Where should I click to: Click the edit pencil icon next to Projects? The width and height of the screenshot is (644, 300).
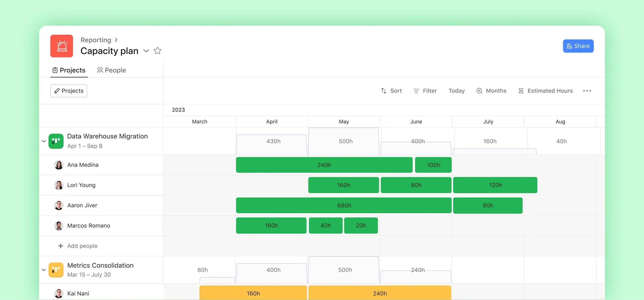[57, 91]
